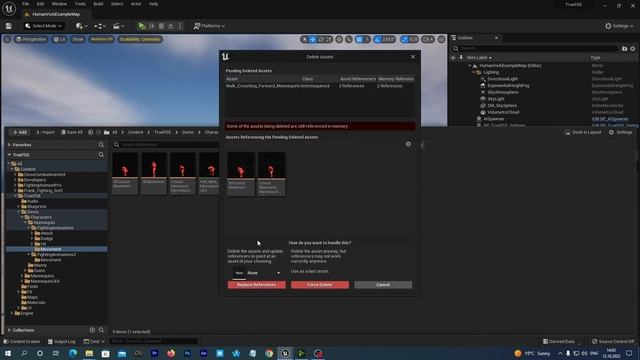Open the quick add content icon

80,26
